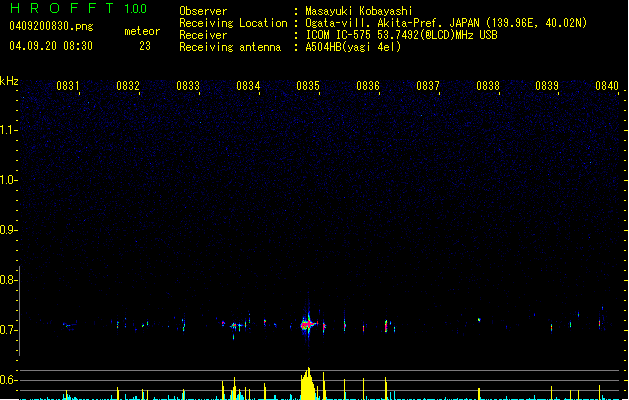Click the meteor label

[x=142, y=31]
